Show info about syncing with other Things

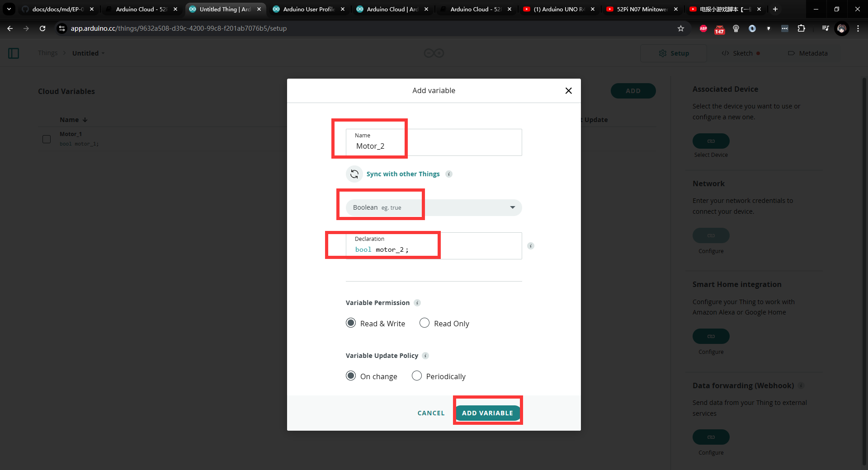449,174
